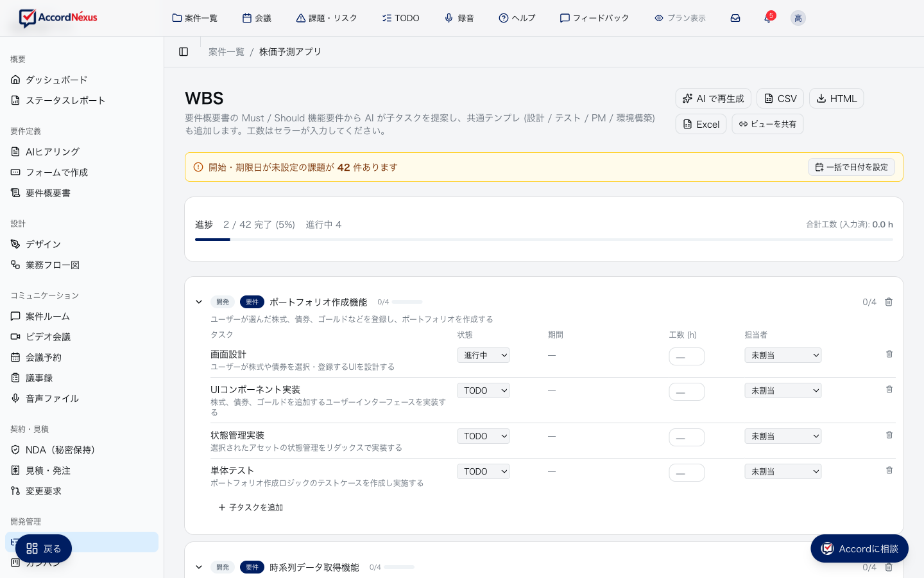This screenshot has height=578, width=924.
Task: Open 音声ファイル page
Action: 81,398
